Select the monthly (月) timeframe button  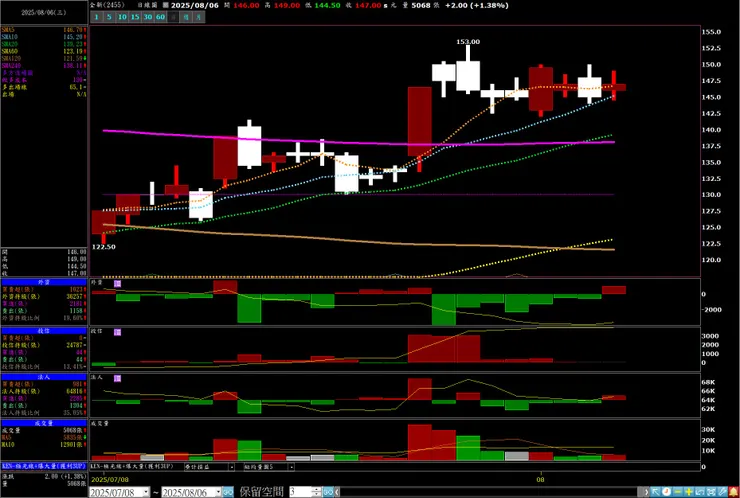coord(199,17)
